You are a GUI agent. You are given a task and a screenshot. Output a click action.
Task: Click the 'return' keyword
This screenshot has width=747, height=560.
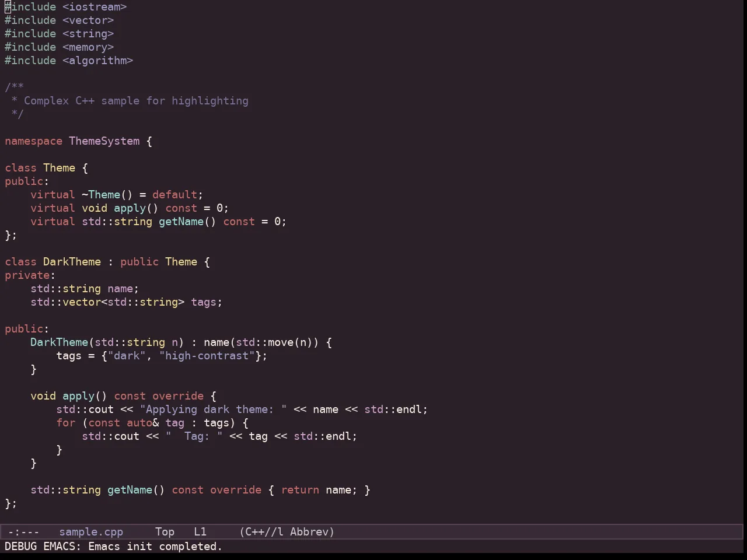tap(300, 490)
